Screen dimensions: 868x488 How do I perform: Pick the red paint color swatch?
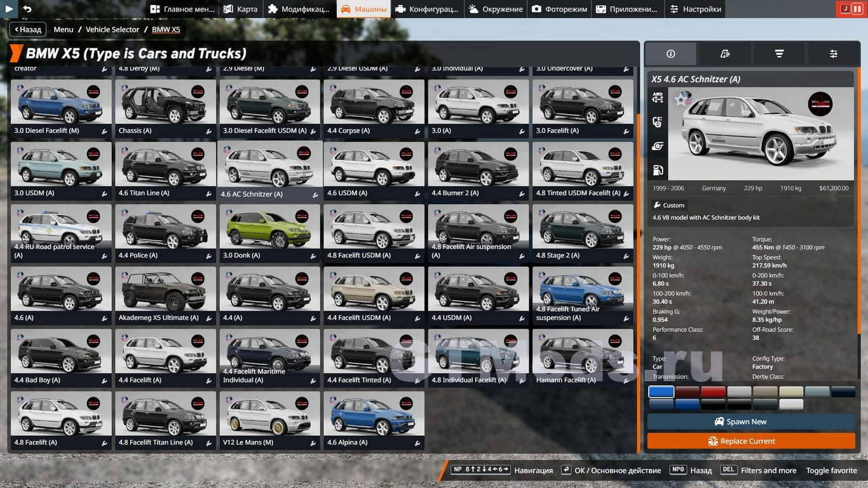(x=713, y=392)
